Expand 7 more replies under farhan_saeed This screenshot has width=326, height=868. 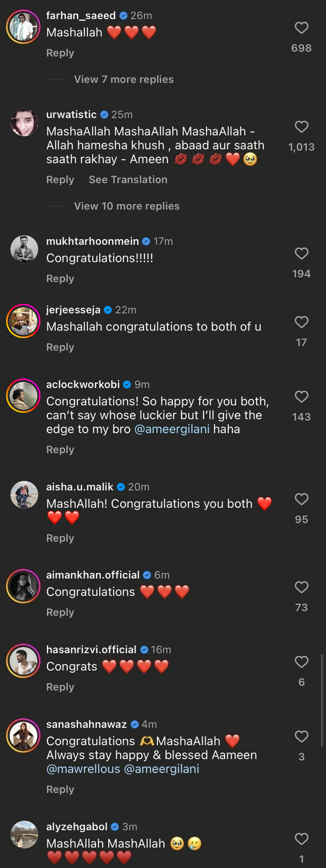[123, 79]
